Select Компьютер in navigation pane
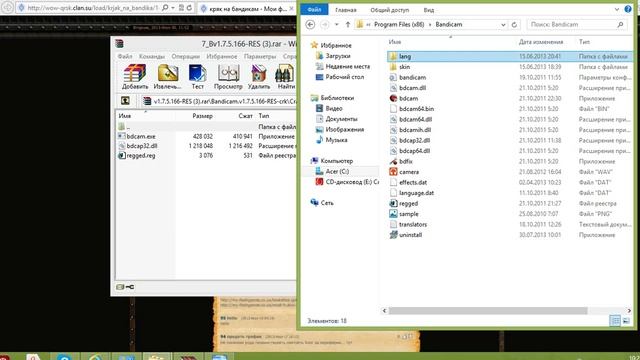Screen dimensions: 640x360 point(336,161)
